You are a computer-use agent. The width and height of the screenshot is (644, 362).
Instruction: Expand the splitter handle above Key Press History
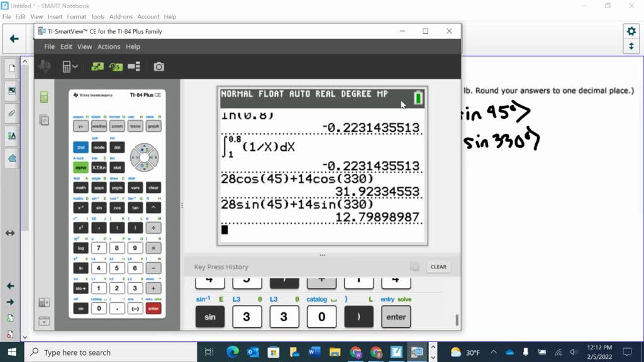[x=322, y=255]
